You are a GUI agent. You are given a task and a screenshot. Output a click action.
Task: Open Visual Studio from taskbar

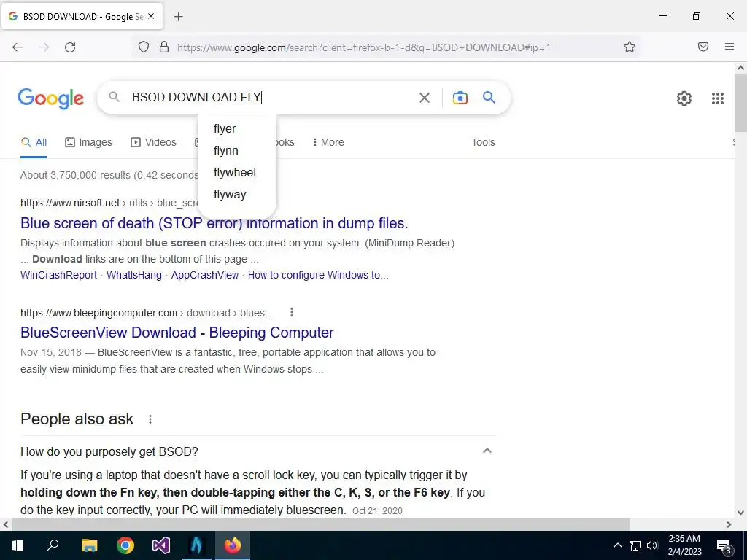coord(161,545)
